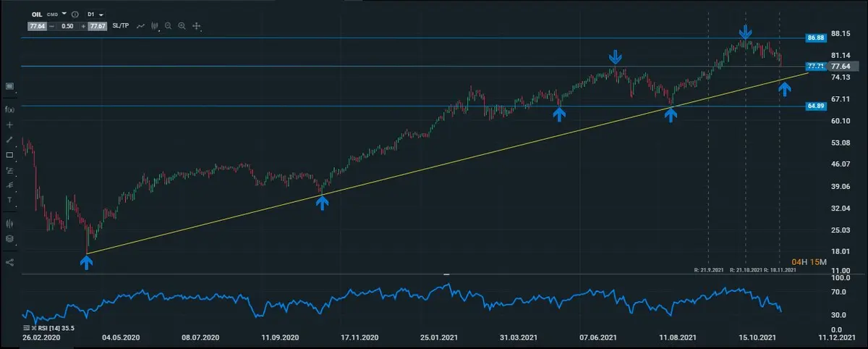Open the D1 timeframe dropdown

pos(95,14)
